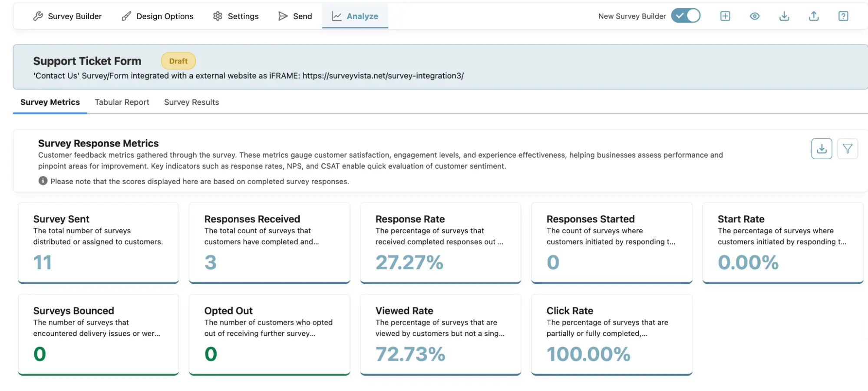Screen dimensions: 868x391
Task: Download Survey Response Metrics report
Action: tap(822, 149)
